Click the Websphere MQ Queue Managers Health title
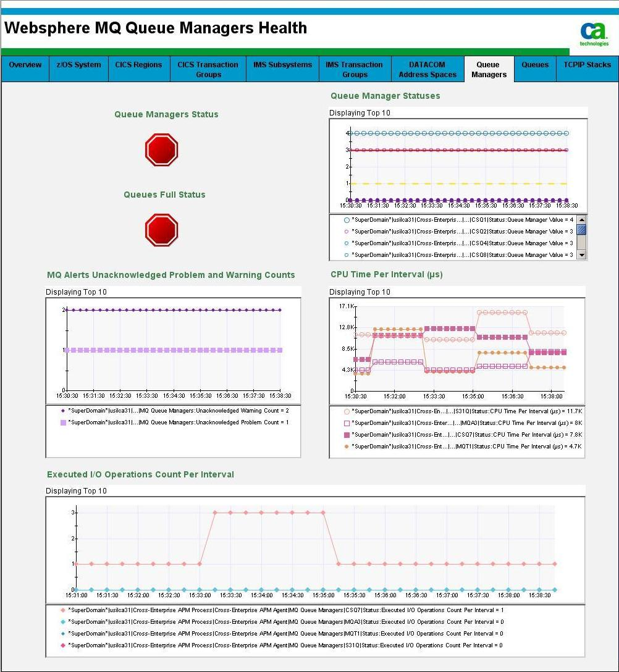Image resolution: width=619 pixels, height=672 pixels. 156,28
